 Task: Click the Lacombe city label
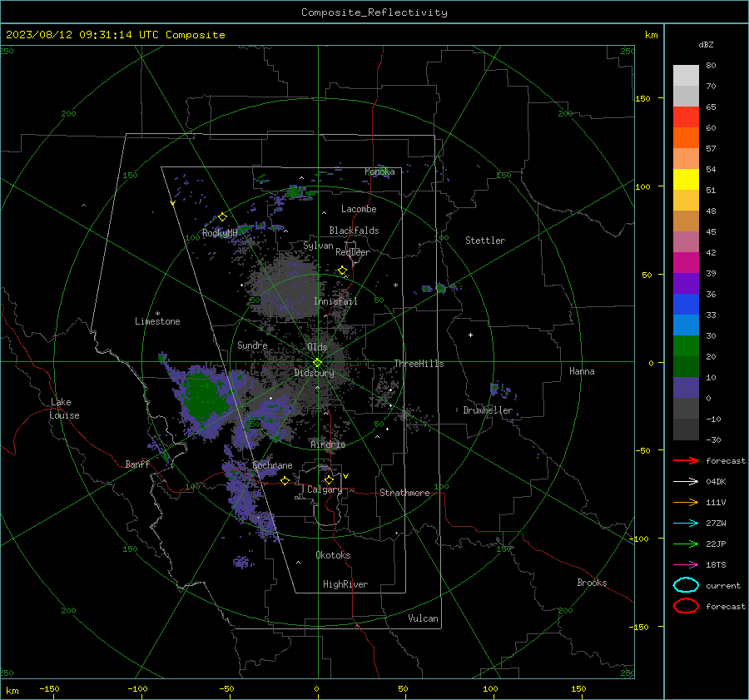pos(359,209)
